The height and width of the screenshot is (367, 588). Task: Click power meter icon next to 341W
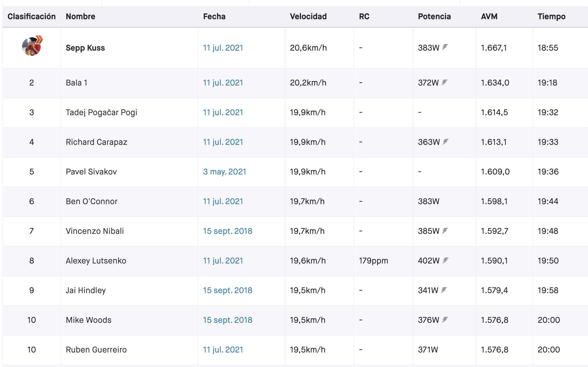click(x=444, y=290)
